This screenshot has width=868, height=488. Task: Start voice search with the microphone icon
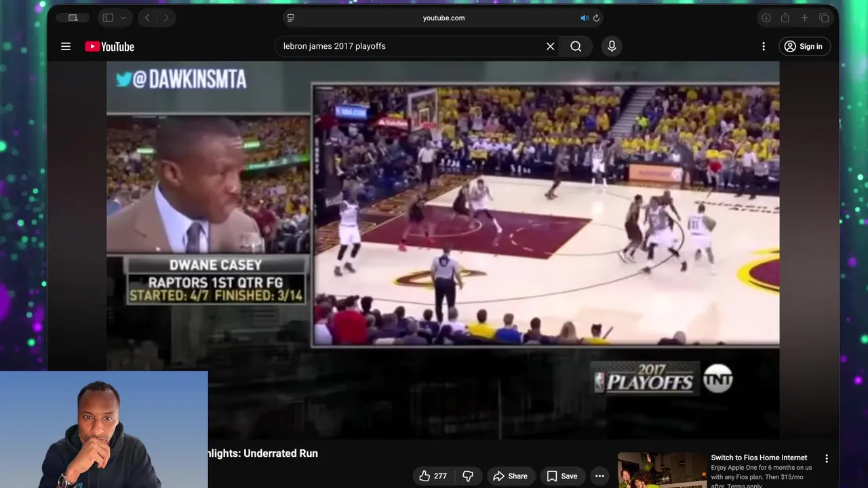(612, 46)
